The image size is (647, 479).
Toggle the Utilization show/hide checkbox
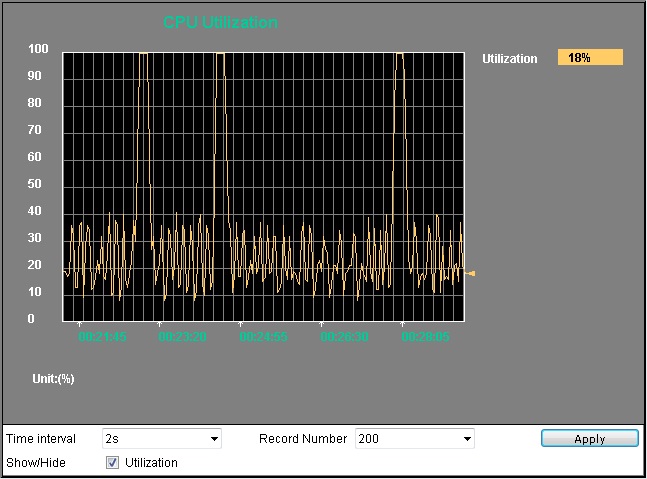(112, 462)
